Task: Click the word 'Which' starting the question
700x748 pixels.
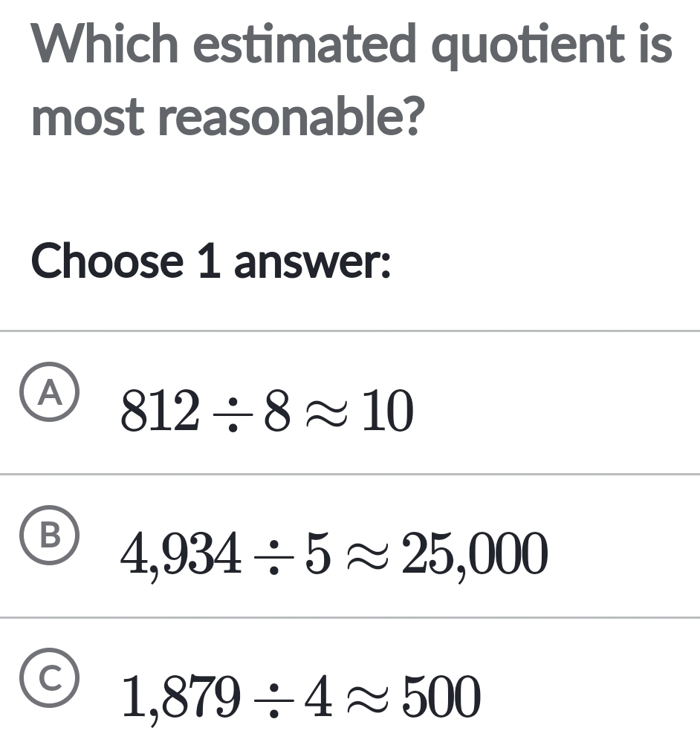Action: [106, 44]
